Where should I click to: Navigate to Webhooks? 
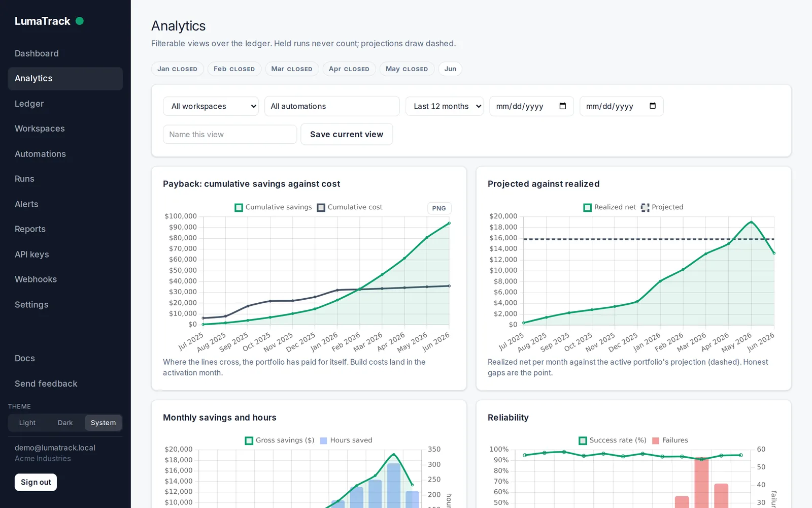pos(65,279)
